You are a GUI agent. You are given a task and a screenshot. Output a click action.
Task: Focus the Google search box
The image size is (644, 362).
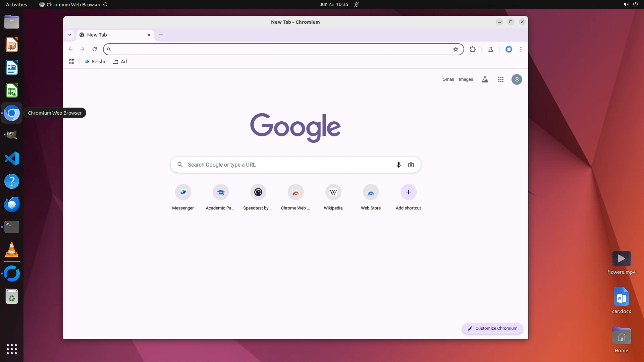(288, 165)
